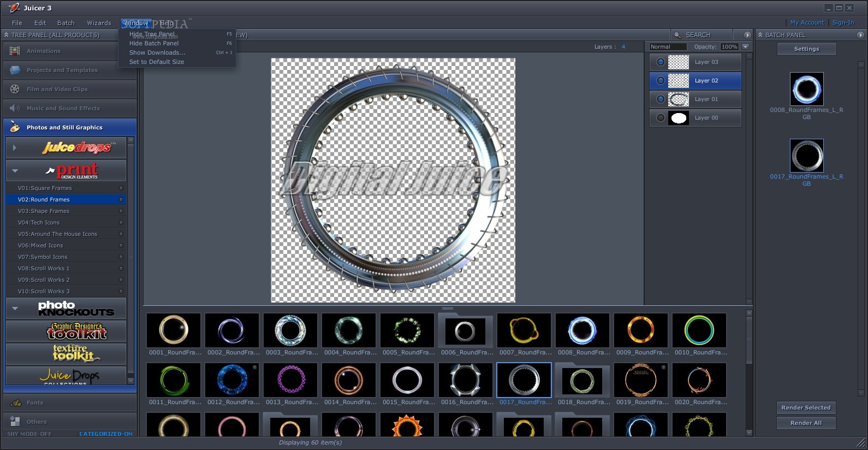Toggle visibility of Layer 01
This screenshot has width=868, height=450.
pyautogui.click(x=661, y=99)
